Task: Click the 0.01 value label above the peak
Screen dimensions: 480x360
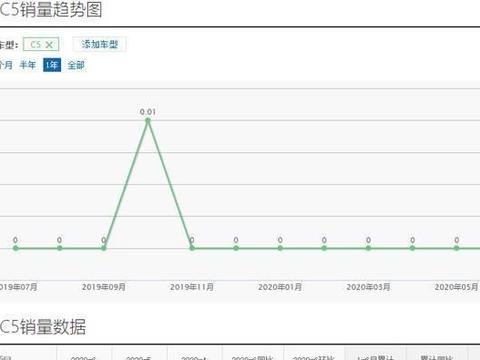Action: [x=148, y=112]
